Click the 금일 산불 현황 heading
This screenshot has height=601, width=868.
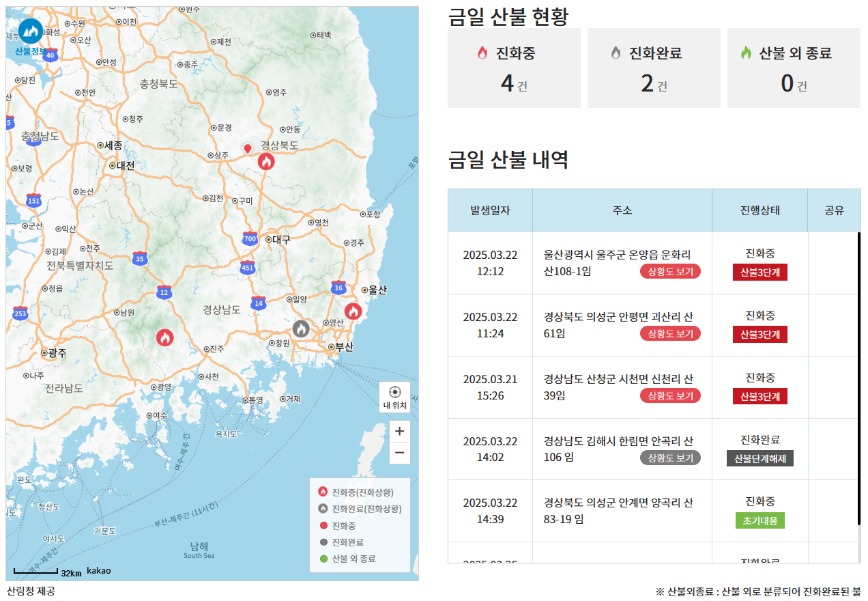click(x=508, y=16)
